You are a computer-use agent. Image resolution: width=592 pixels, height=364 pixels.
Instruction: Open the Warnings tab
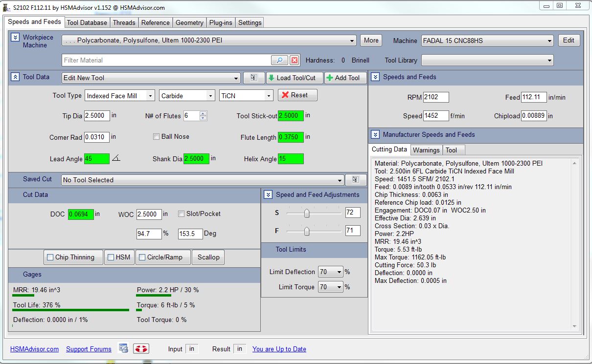point(426,150)
